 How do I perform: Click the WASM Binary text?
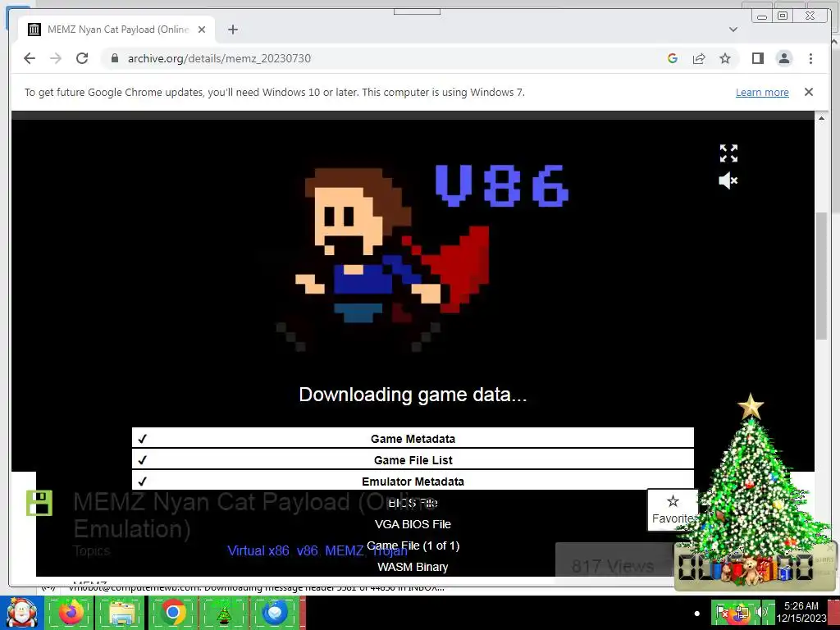point(413,567)
